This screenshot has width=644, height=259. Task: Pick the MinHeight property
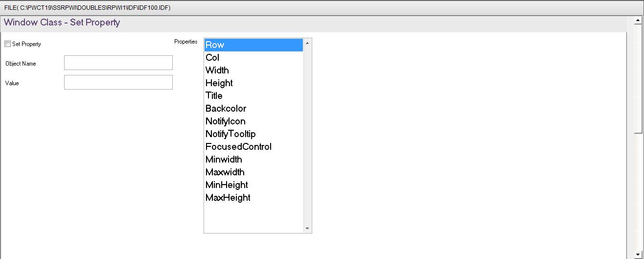coord(253,185)
